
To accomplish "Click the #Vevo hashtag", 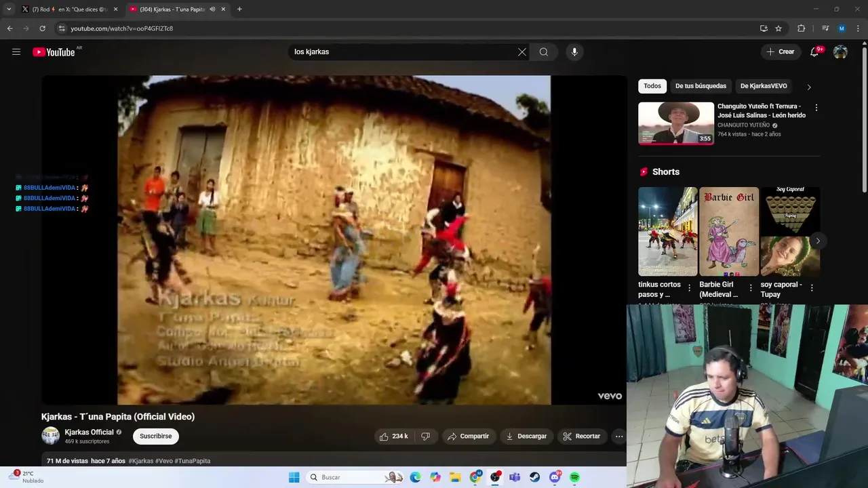I will (x=164, y=461).
